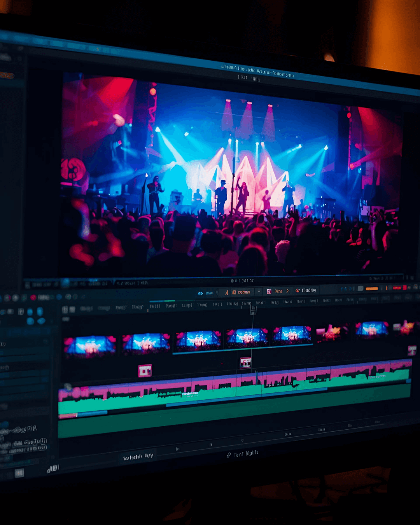Click the small grid icon in the bottom-left corner
This screenshot has height=525, width=420.
(x=19, y=473)
